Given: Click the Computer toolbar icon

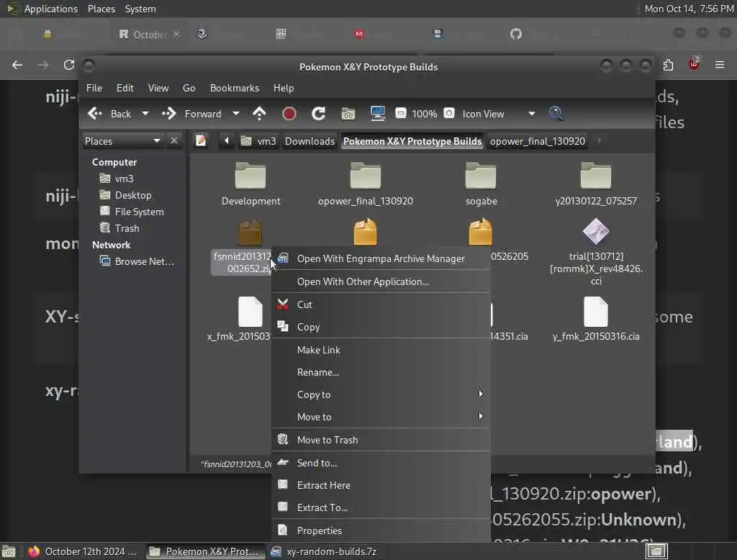Looking at the screenshot, I should [377, 114].
